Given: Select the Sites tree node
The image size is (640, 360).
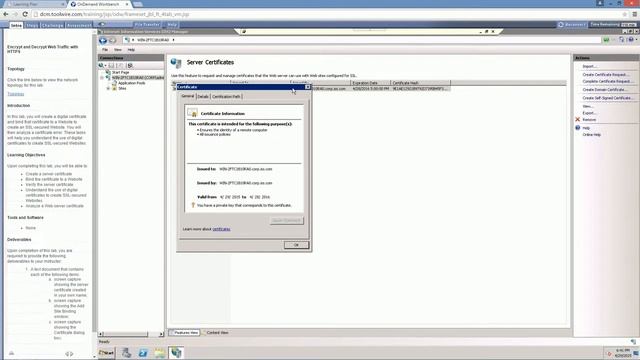Looking at the screenshot, I should click(x=122, y=88).
